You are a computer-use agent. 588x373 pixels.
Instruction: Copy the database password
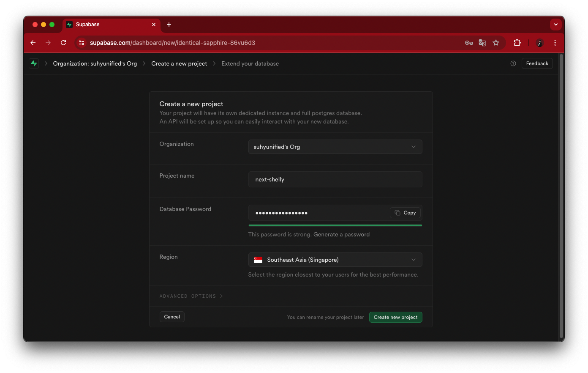(406, 213)
